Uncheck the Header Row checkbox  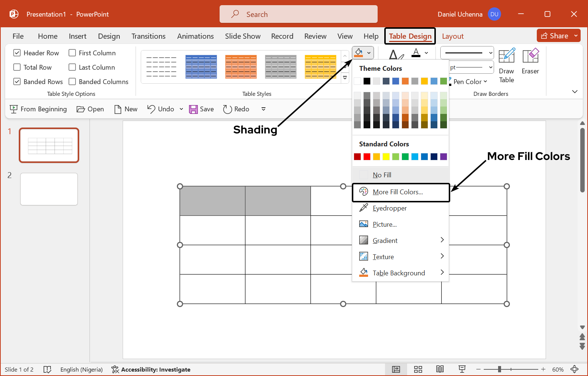(x=17, y=53)
